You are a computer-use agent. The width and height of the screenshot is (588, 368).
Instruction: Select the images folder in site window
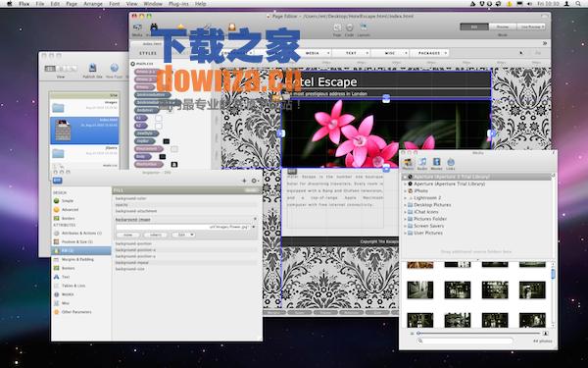(84, 108)
